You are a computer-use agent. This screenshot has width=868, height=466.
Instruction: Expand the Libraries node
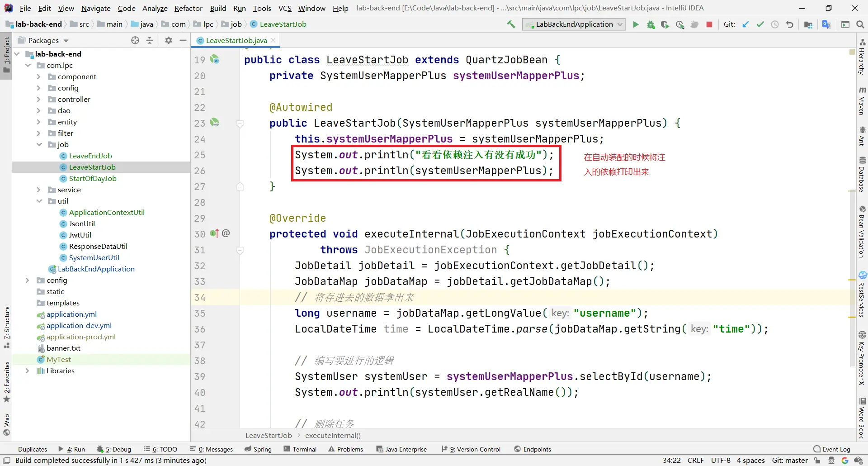[x=28, y=371]
